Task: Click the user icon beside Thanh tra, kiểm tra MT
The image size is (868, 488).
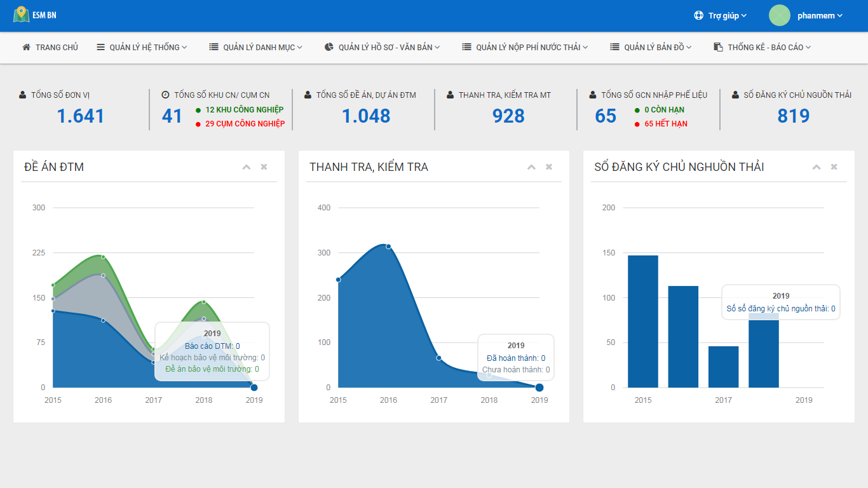Action: click(x=450, y=95)
